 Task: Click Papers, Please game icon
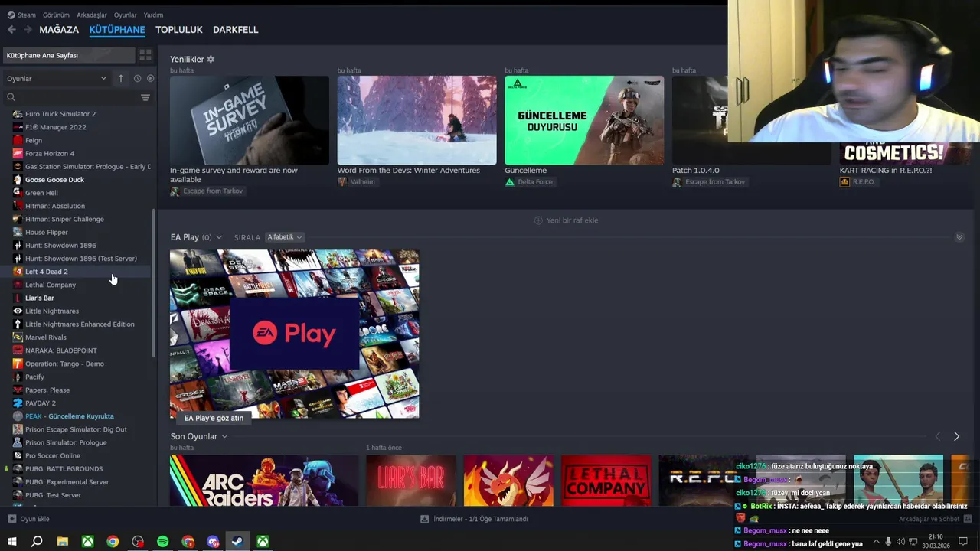pyautogui.click(x=18, y=390)
